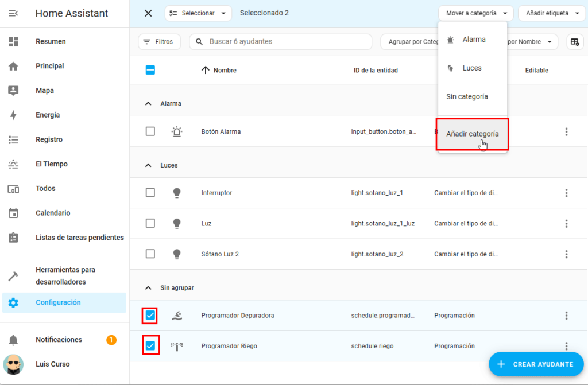Select Sin categoría menu option
Viewport: 588px width, 385px height.
click(467, 97)
